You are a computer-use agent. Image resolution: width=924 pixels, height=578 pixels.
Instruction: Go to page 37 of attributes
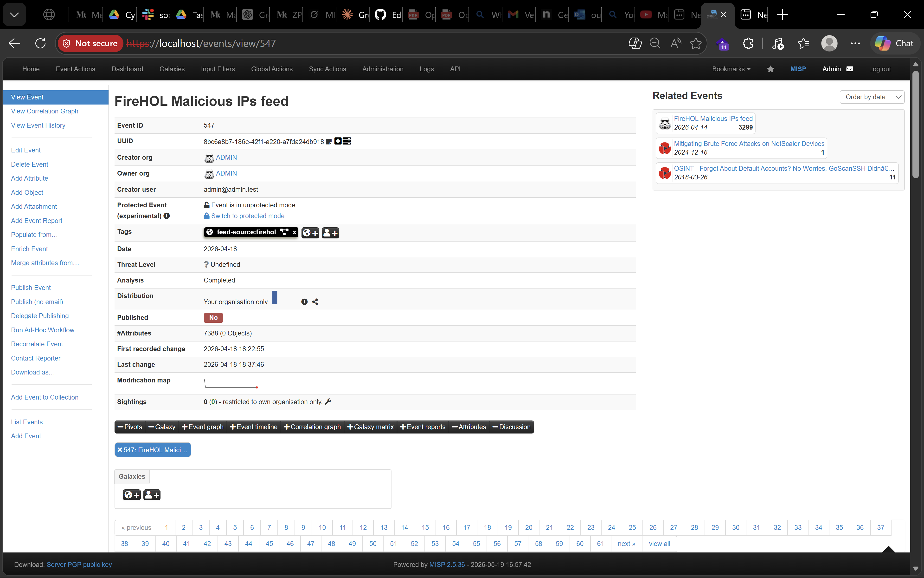pyautogui.click(x=880, y=527)
